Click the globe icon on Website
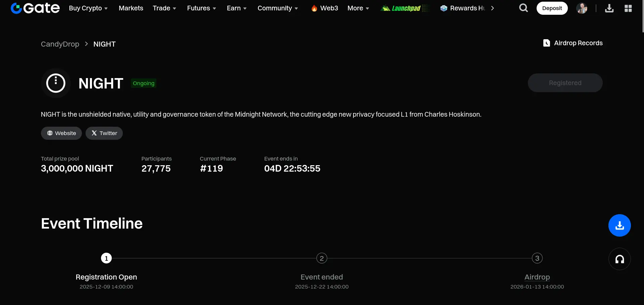 click(50, 133)
